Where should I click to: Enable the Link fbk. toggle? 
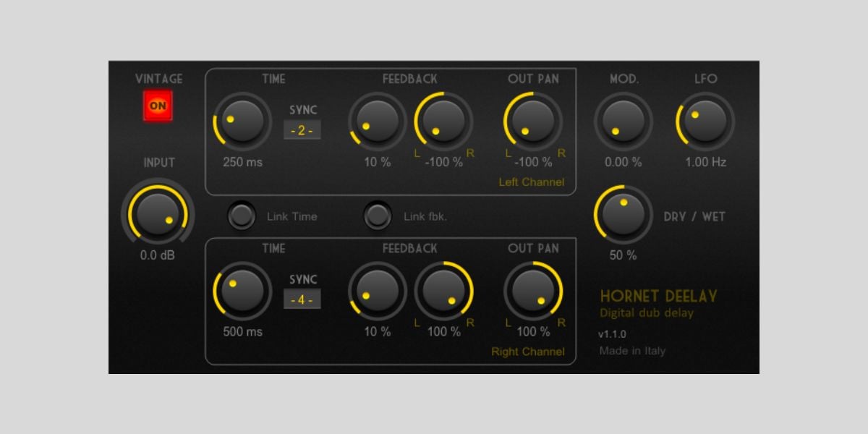pyautogui.click(x=377, y=216)
